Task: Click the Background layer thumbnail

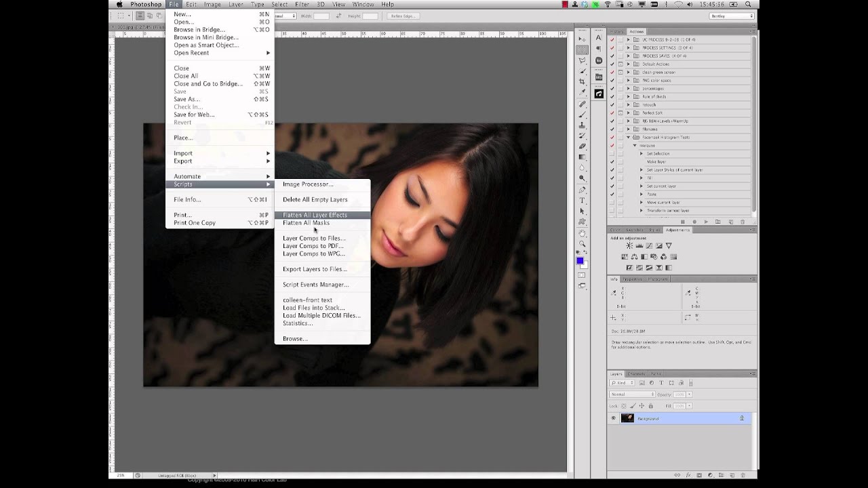Action: 627,418
